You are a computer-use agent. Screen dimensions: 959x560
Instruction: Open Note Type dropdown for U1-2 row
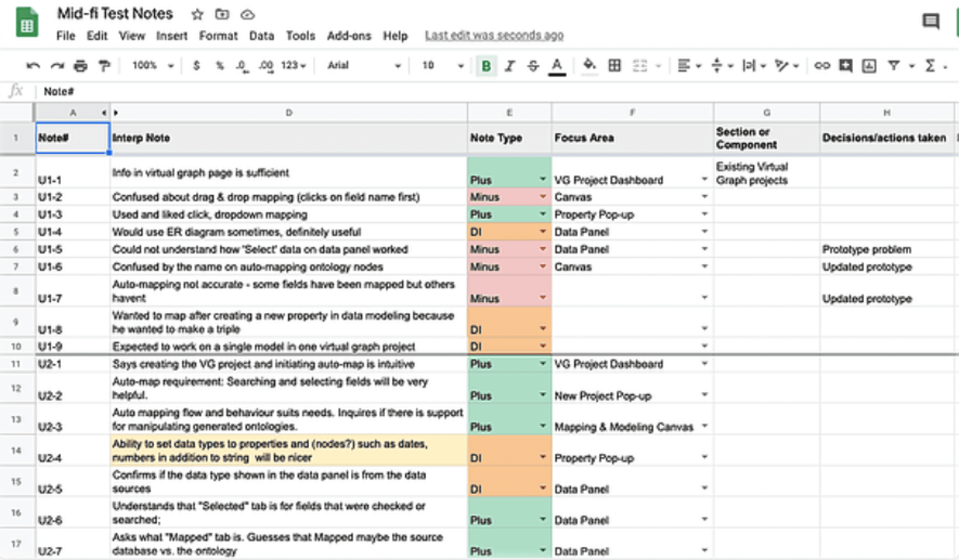[543, 197]
